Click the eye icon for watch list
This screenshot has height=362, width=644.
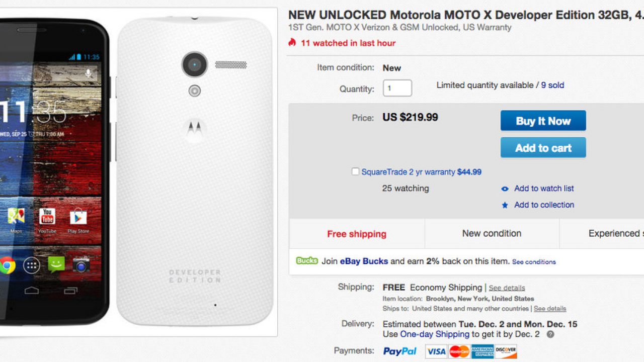tap(505, 189)
